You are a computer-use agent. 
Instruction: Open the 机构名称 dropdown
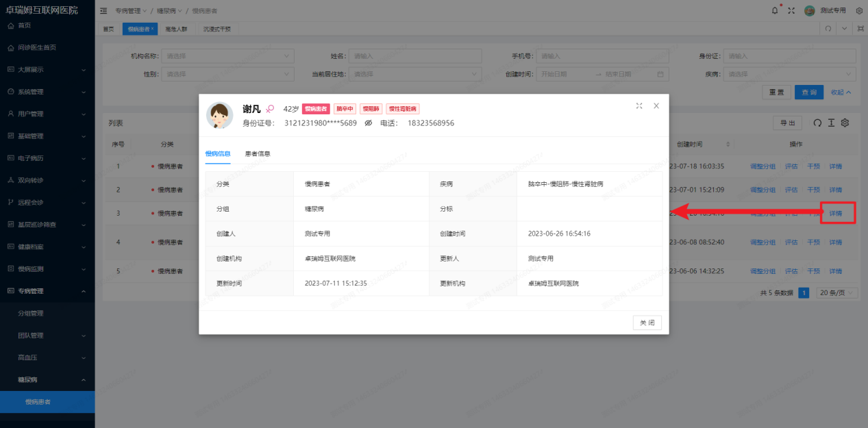tap(228, 56)
